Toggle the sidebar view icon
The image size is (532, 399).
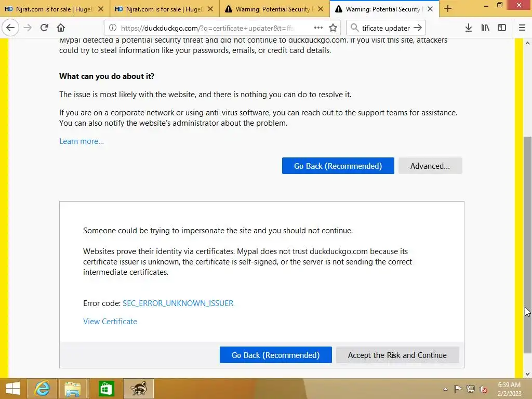tap(502, 28)
